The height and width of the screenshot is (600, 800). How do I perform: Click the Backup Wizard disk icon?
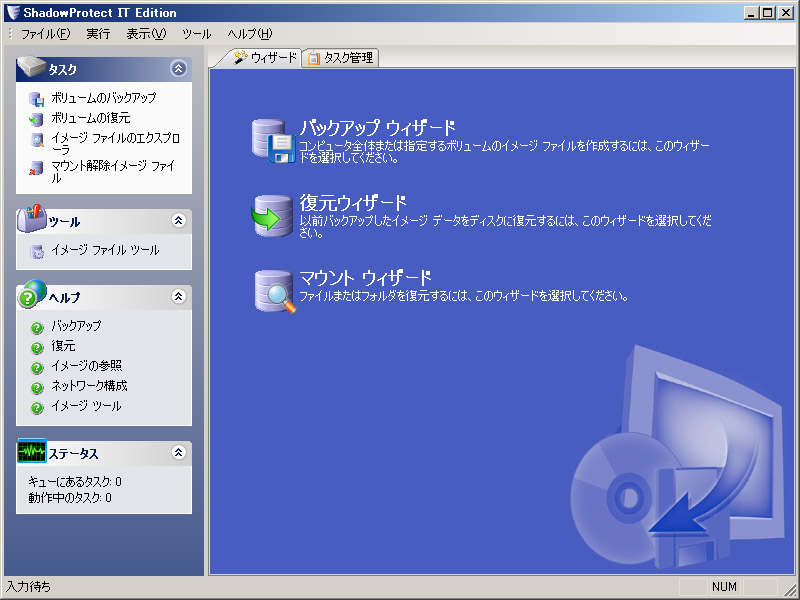click(x=274, y=141)
